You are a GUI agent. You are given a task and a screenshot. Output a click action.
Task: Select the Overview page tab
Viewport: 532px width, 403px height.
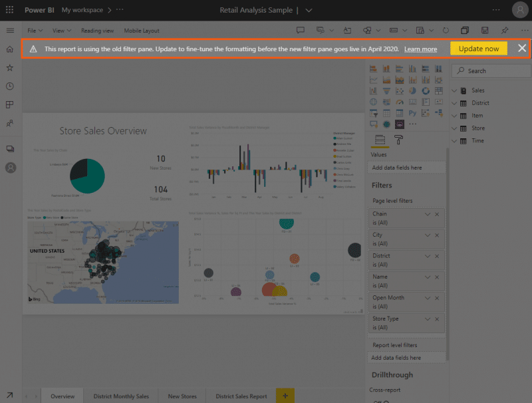(x=63, y=396)
